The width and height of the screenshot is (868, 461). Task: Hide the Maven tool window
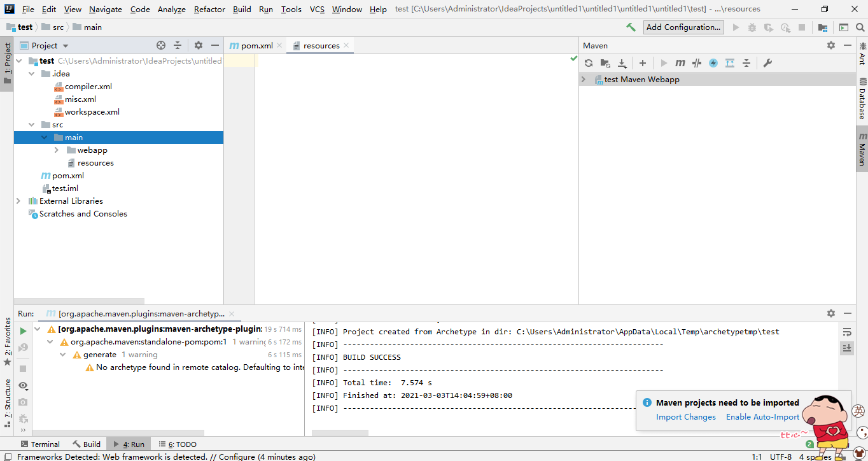(848, 45)
